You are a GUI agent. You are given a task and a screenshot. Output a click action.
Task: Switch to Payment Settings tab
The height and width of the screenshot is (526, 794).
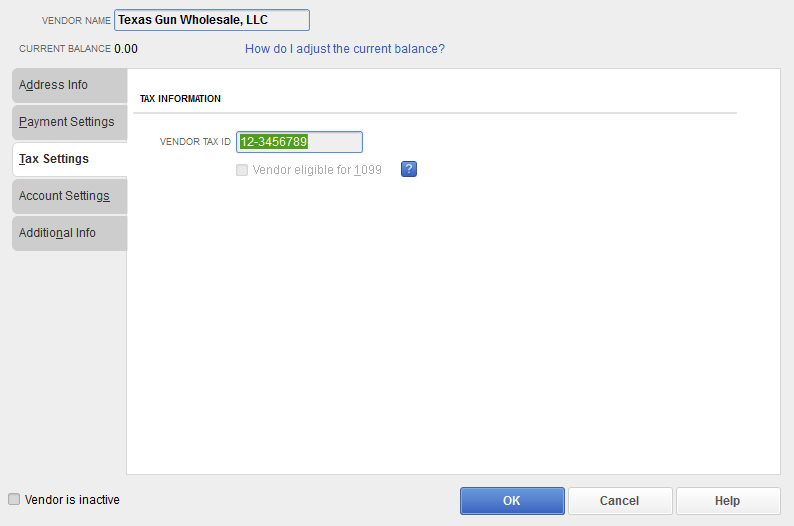[x=69, y=122]
